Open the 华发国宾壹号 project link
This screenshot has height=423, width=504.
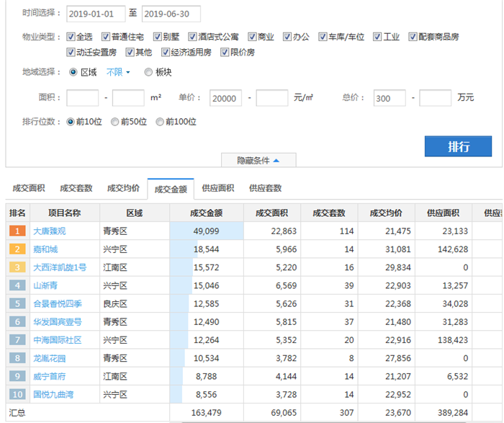click(x=58, y=321)
